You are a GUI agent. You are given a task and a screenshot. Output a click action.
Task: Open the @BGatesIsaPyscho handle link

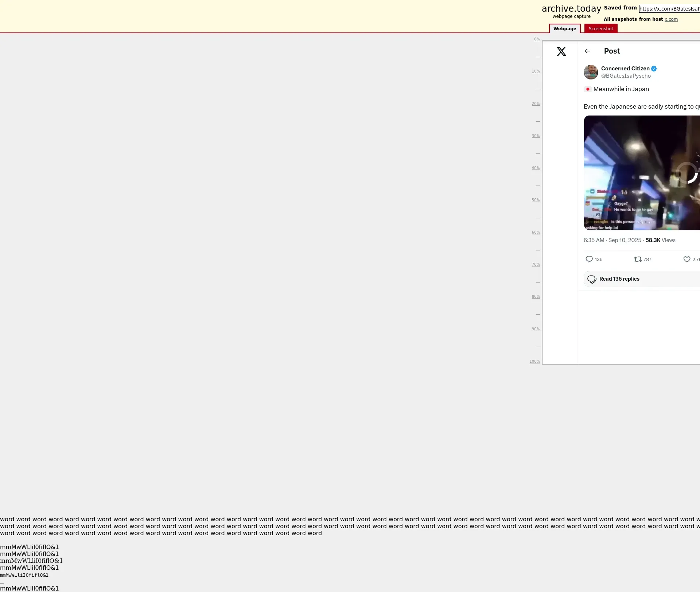pyautogui.click(x=626, y=76)
